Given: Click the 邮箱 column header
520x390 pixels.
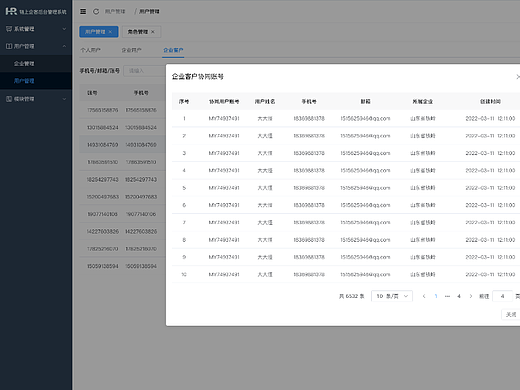Looking at the screenshot, I should pyautogui.click(x=365, y=101).
